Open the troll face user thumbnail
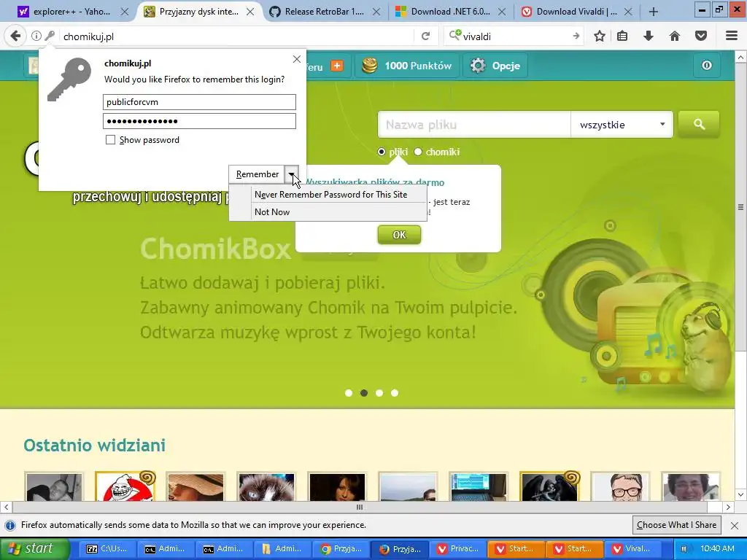Screen dimensions: 747x560 coord(125,486)
